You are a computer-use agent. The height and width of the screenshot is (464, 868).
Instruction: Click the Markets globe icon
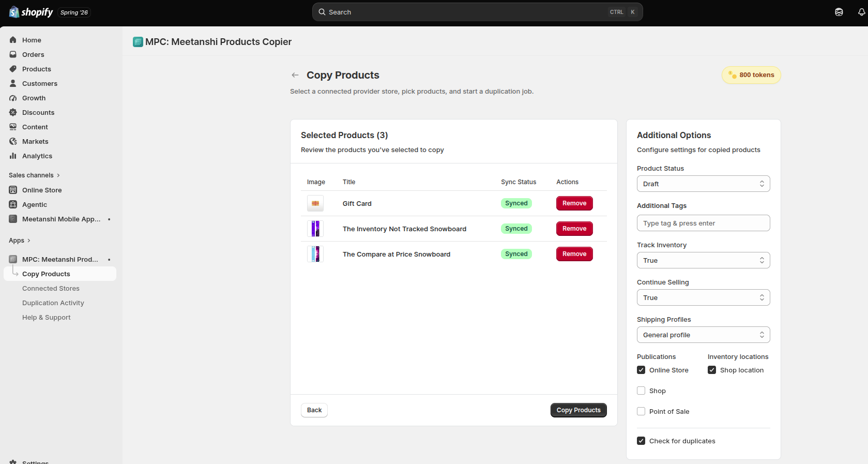pyautogui.click(x=13, y=141)
